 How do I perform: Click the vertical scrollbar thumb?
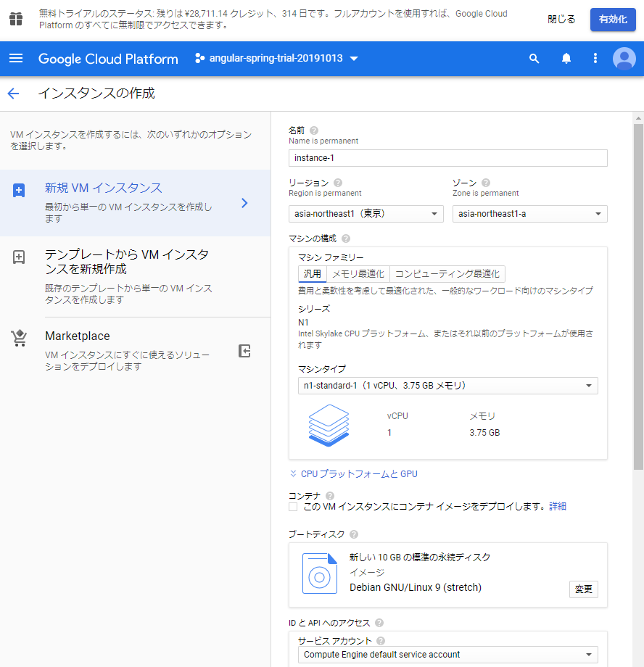coord(638,297)
